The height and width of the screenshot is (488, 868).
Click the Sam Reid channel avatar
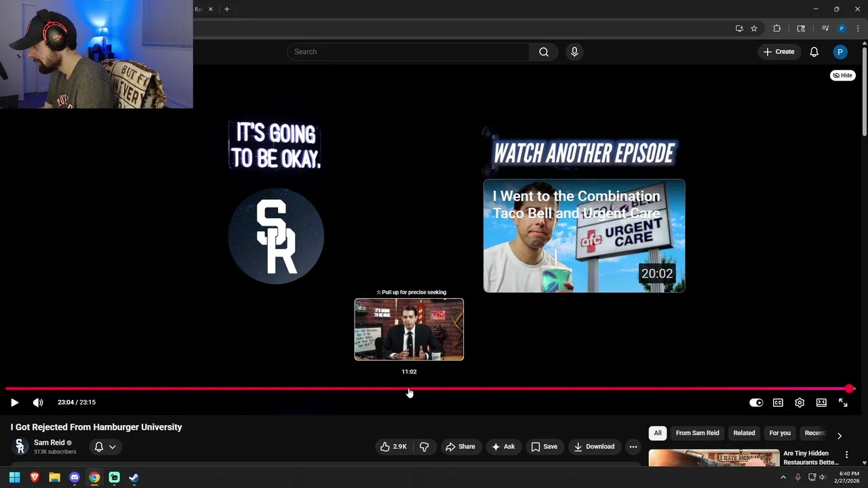[20, 446]
